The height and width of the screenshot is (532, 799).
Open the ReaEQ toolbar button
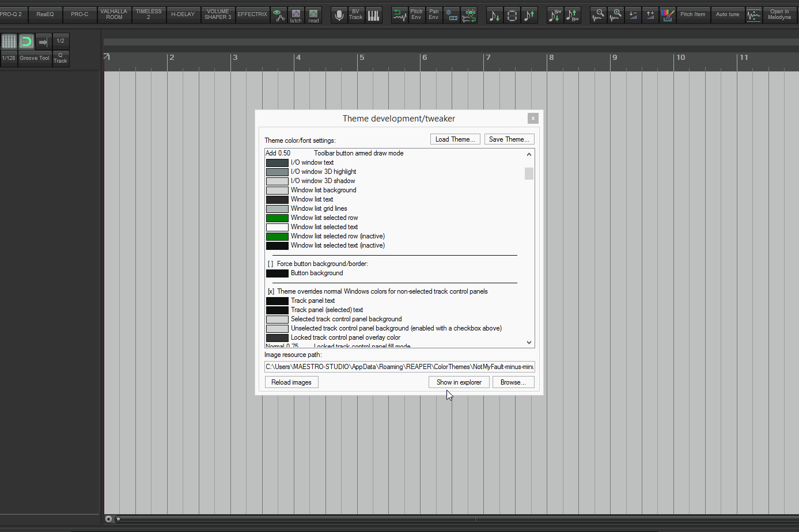pos(45,15)
